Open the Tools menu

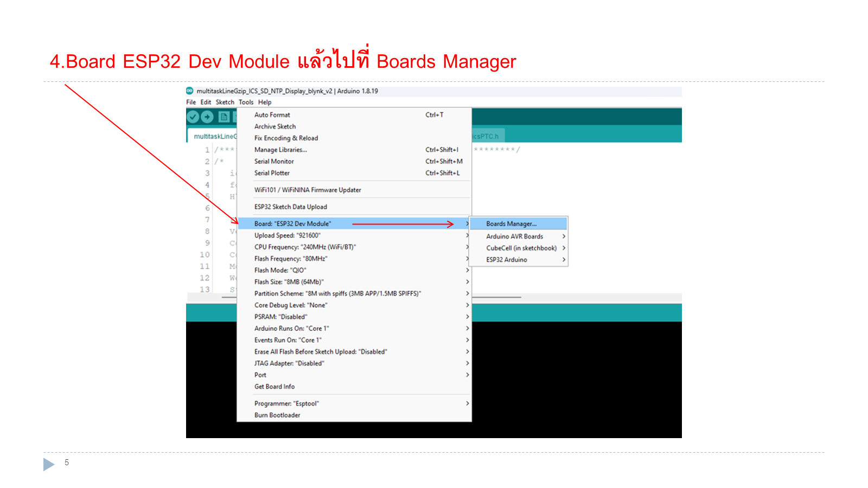point(246,102)
